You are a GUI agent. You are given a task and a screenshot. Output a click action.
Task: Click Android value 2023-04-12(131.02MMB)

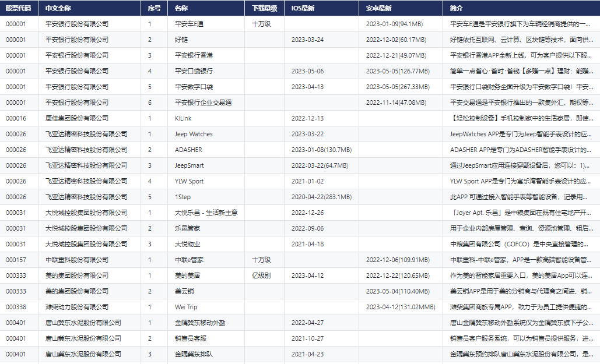point(401,307)
